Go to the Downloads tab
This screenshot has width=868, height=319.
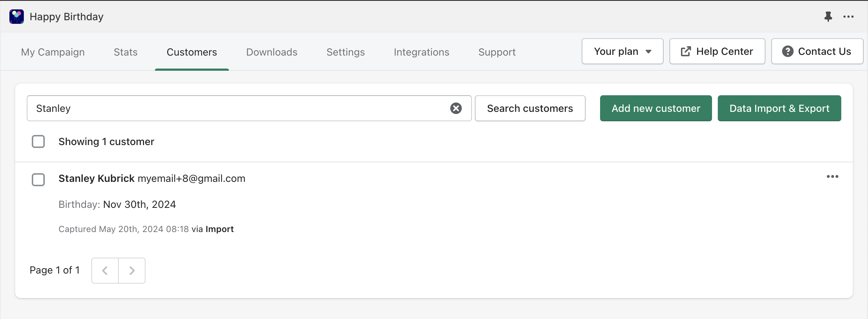coord(272,52)
